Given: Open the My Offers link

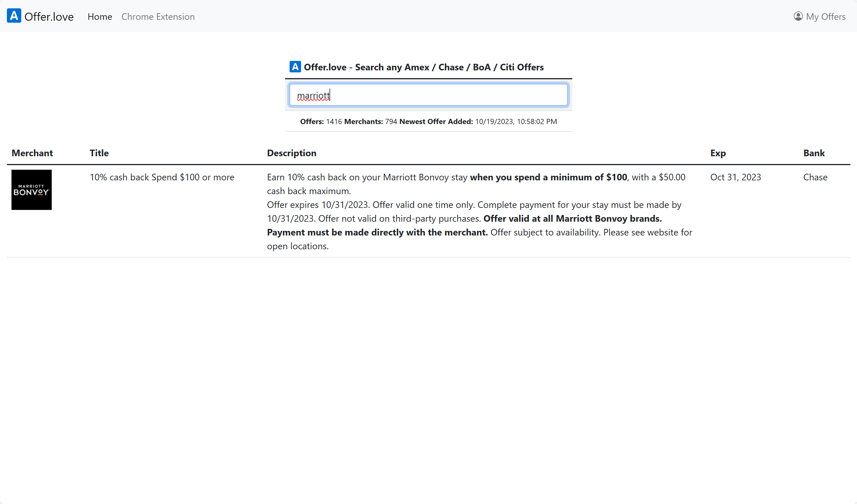Looking at the screenshot, I should click(x=825, y=17).
